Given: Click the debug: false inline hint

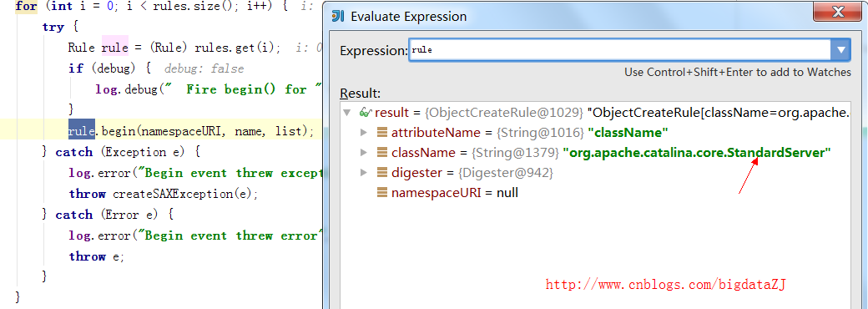Looking at the screenshot, I should 204,68.
